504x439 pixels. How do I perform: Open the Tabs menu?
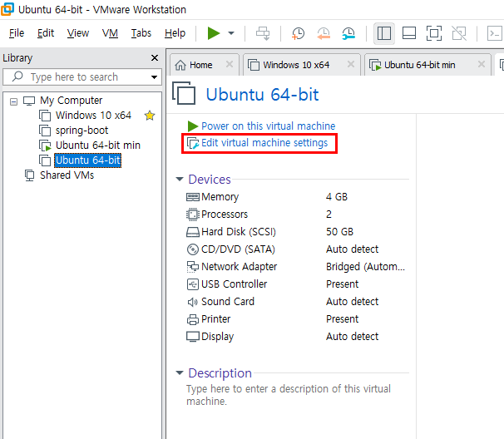point(141,33)
